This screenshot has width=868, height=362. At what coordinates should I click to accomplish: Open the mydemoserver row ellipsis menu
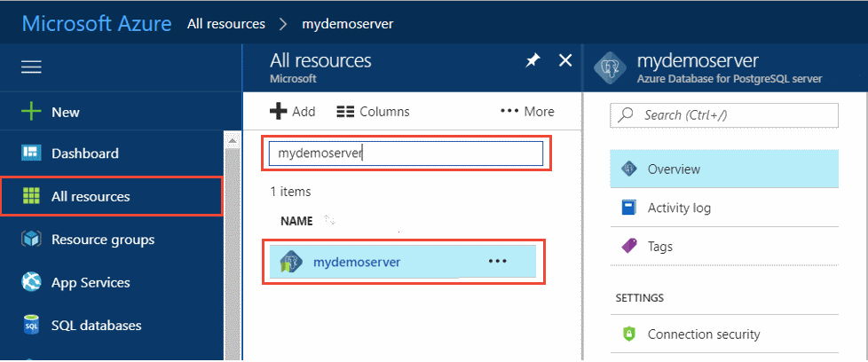coord(498,261)
